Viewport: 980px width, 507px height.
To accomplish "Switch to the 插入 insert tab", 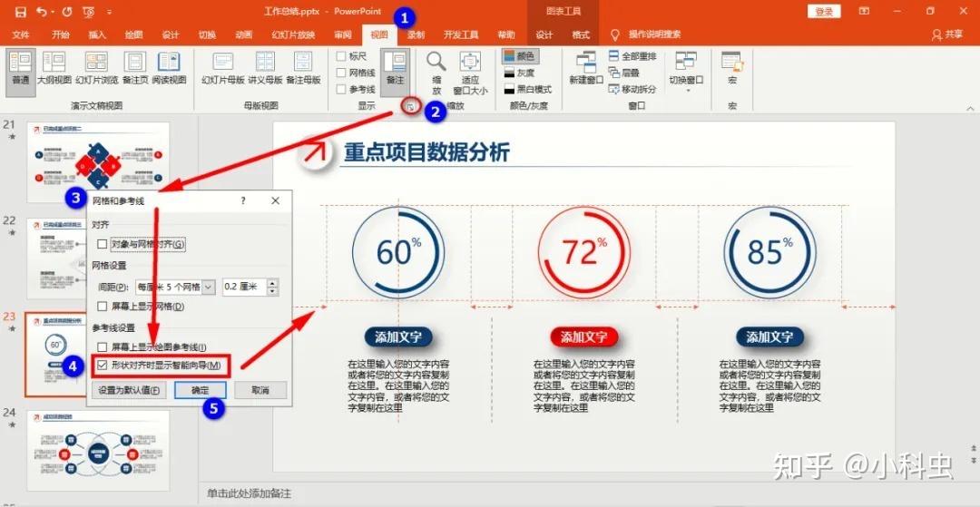I will point(97,35).
